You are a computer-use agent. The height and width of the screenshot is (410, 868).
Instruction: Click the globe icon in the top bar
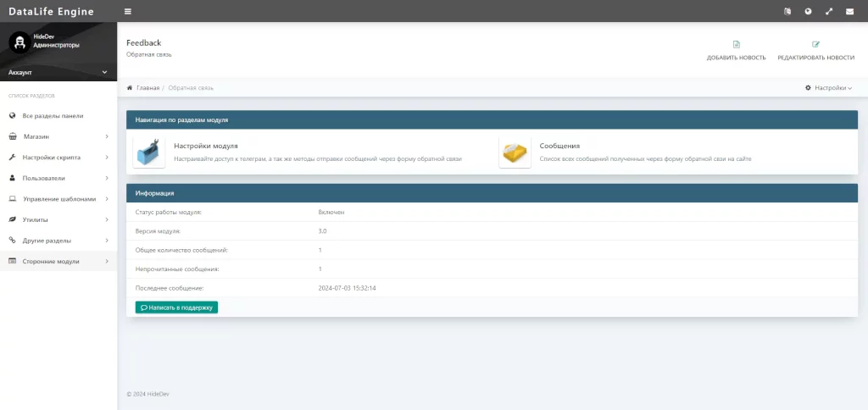point(808,11)
